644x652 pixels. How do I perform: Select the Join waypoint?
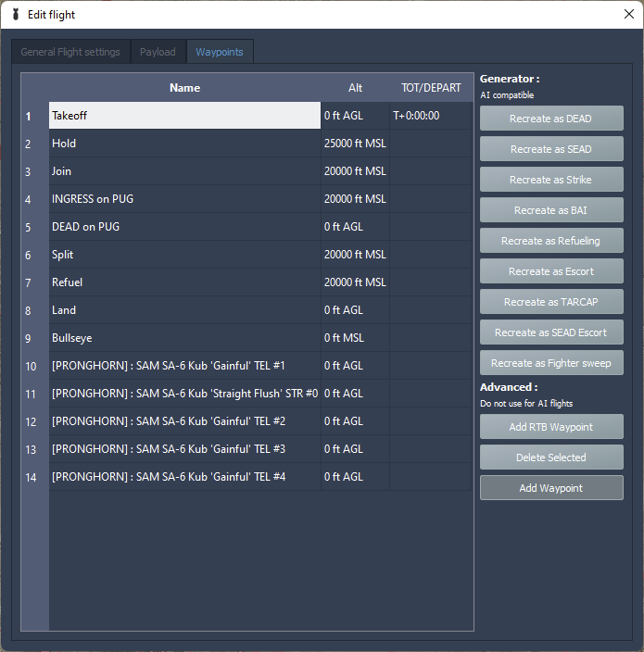184,171
